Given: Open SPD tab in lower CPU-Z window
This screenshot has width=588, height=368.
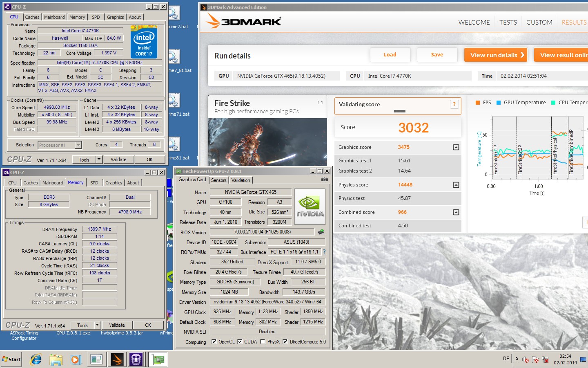Looking at the screenshot, I should tap(94, 183).
